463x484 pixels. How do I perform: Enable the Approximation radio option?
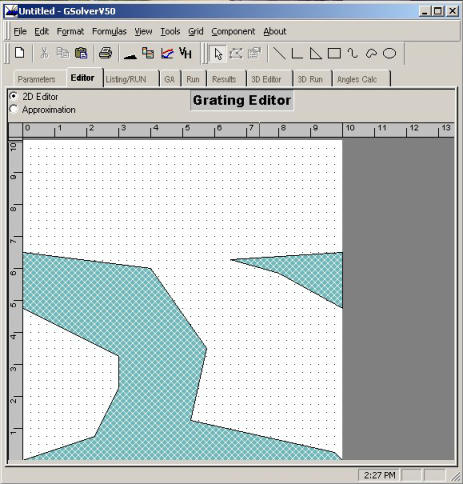(x=14, y=109)
